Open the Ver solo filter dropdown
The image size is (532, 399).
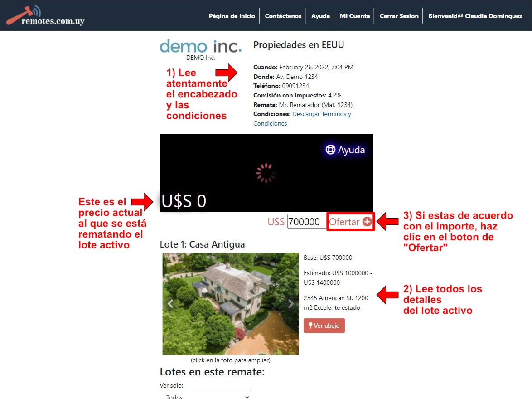pyautogui.click(x=205, y=395)
